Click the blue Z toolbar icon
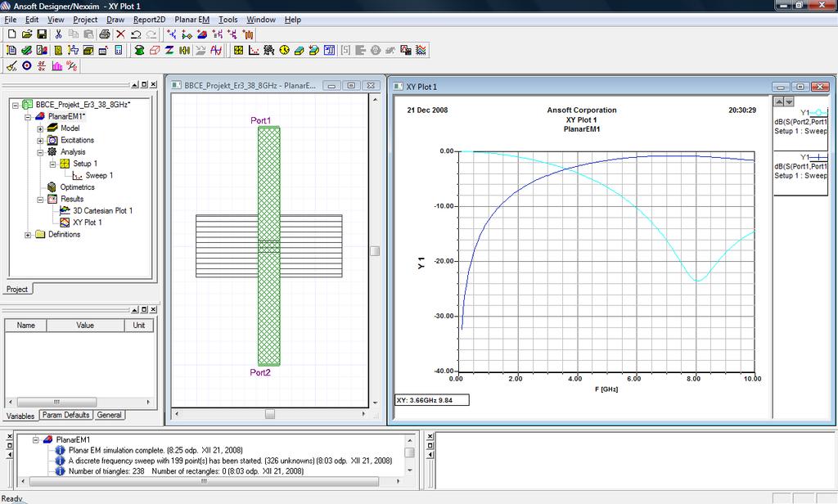Viewport: 838px width, 504px height. pos(169,50)
